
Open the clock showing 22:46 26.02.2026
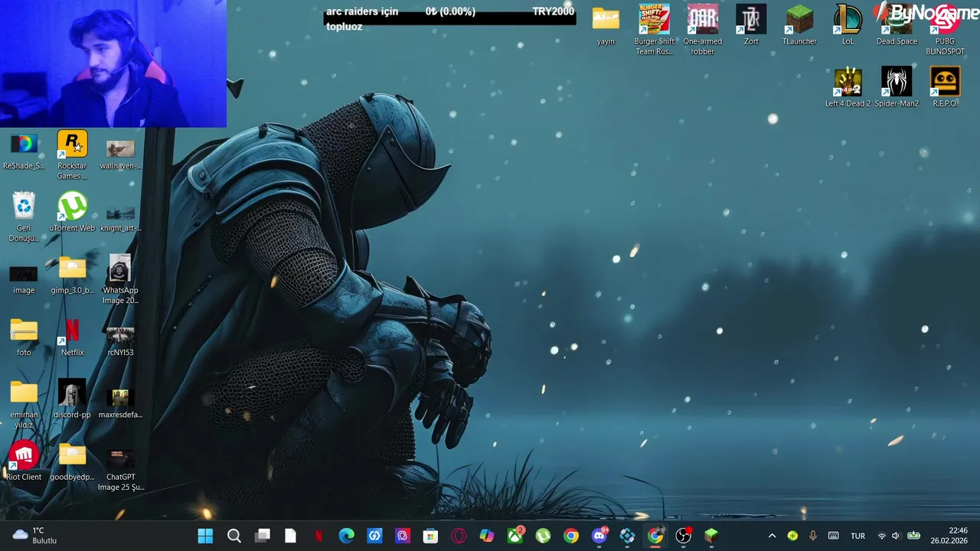pos(949,536)
